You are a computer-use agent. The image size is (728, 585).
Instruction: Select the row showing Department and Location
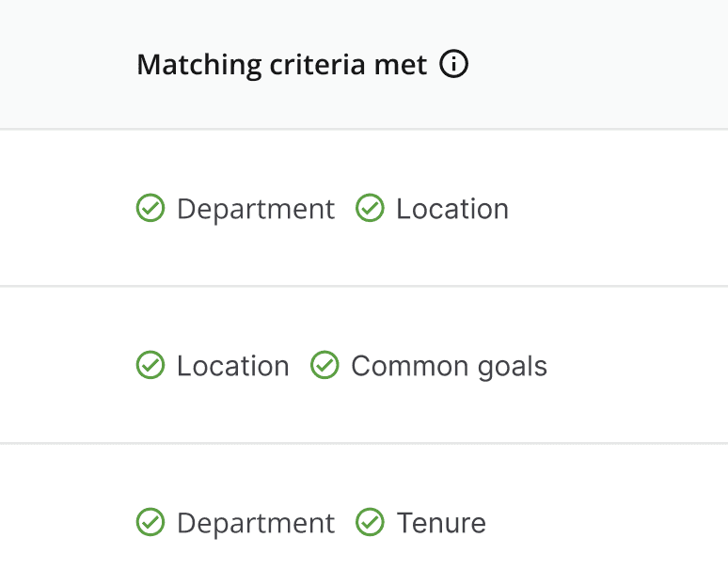click(611, 209)
